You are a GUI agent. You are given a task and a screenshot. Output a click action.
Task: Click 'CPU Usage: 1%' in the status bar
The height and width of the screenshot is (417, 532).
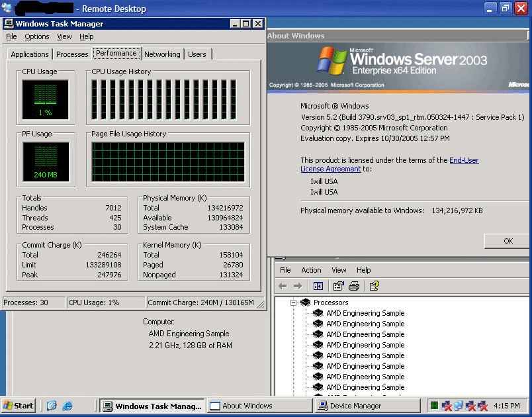tap(94, 302)
